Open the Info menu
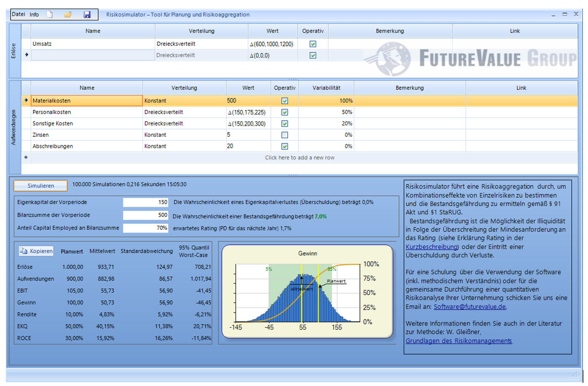 34,15
